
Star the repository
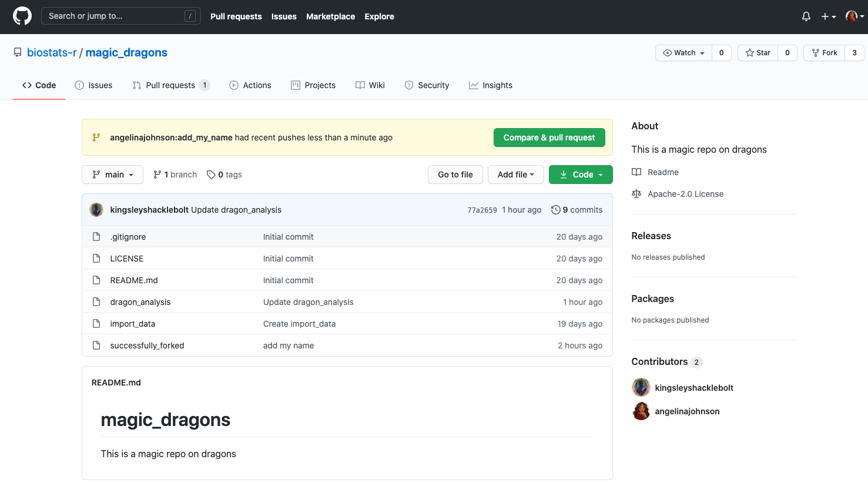[758, 53]
